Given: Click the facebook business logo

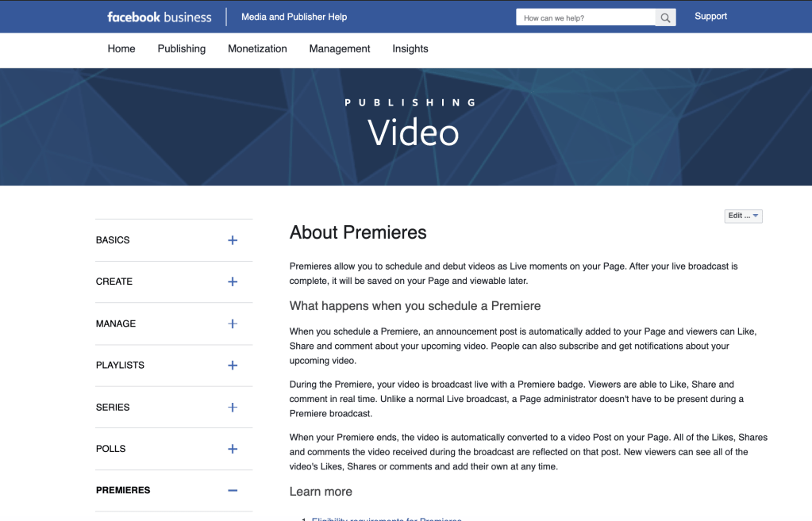Looking at the screenshot, I should click(x=160, y=17).
